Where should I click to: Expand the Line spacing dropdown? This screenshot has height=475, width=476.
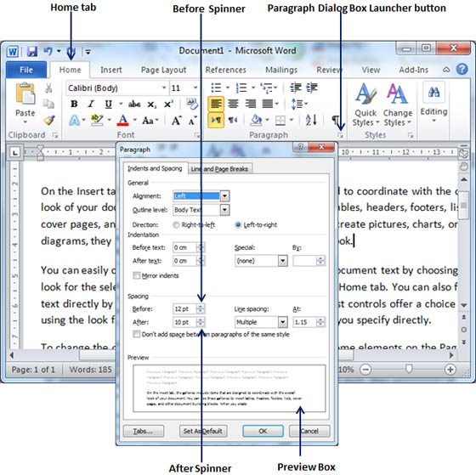point(283,322)
